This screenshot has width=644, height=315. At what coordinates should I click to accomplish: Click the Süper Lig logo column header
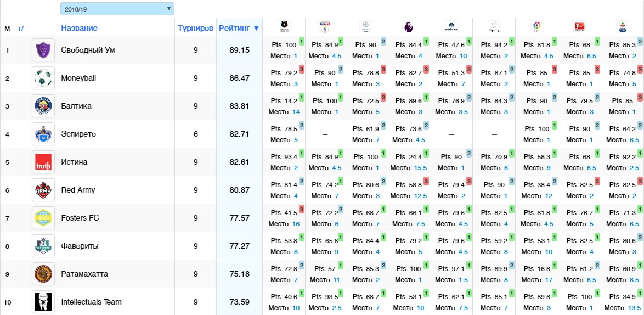click(494, 25)
